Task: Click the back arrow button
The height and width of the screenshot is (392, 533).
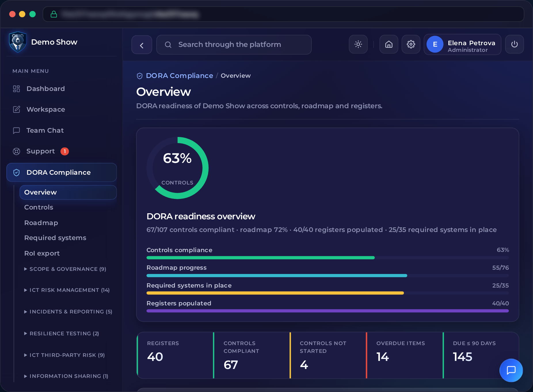Action: (142, 45)
